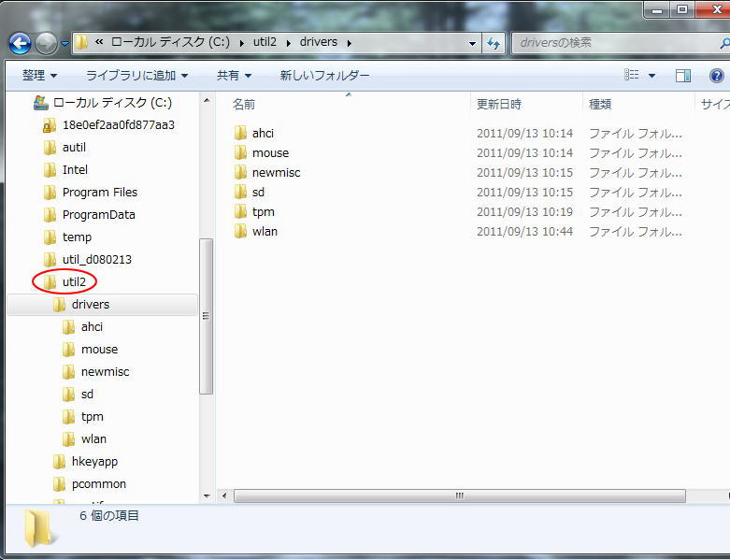This screenshot has width=730, height=560.
Task: Open the 整理 menu
Action: 39,75
